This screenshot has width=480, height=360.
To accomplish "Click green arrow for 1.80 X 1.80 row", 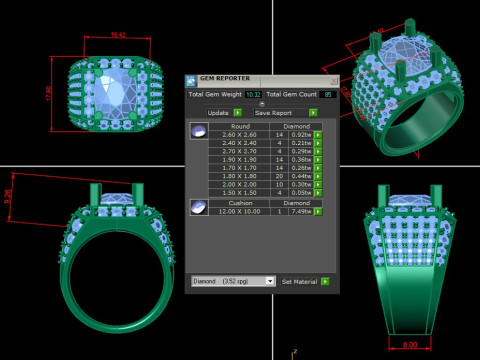I will tap(318, 177).
